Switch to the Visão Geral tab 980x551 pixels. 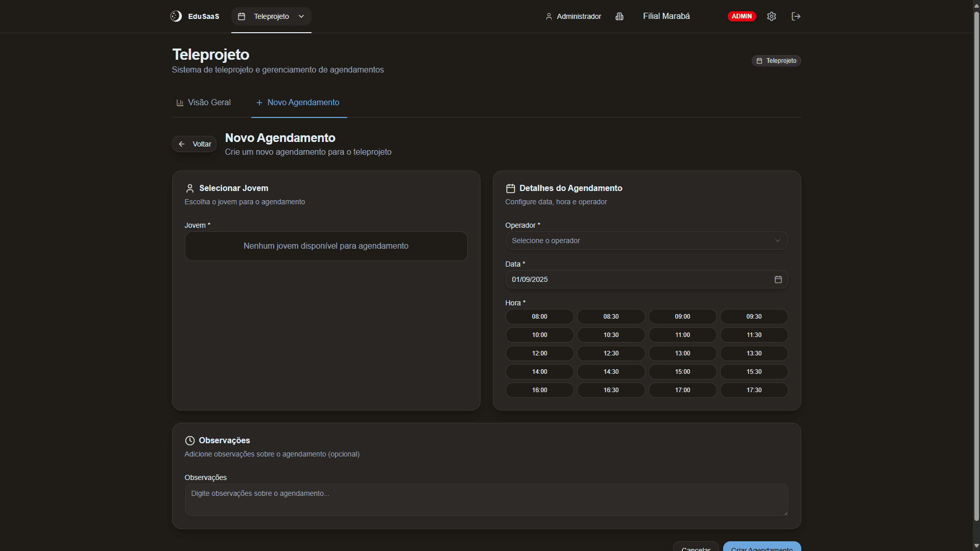tap(203, 103)
